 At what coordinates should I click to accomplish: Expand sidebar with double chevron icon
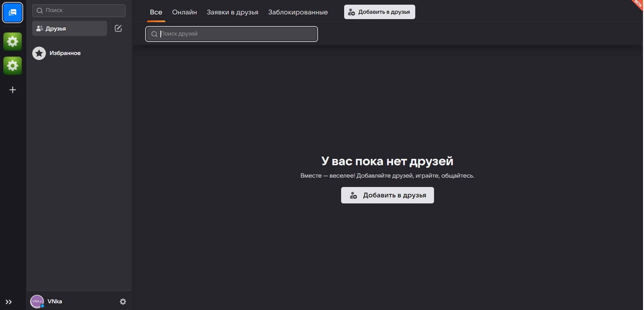[x=9, y=302]
